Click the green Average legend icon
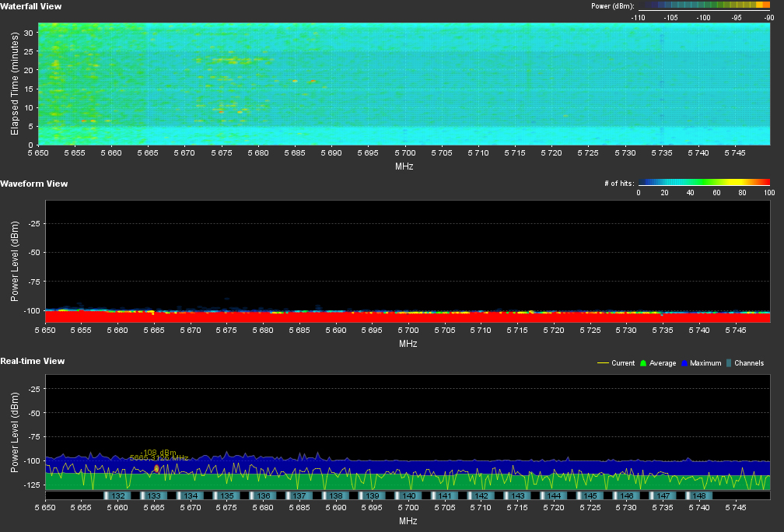Image resolution: width=784 pixels, height=532 pixels. click(x=642, y=363)
